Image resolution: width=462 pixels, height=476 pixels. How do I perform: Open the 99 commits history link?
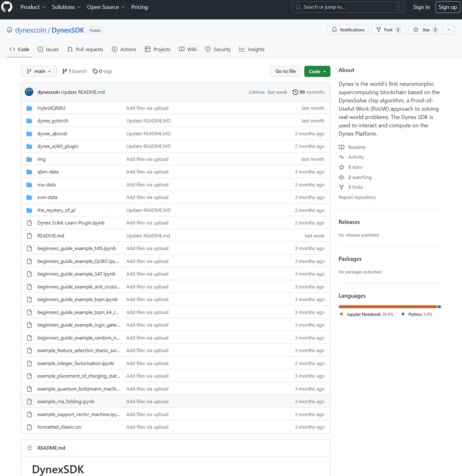click(x=309, y=92)
